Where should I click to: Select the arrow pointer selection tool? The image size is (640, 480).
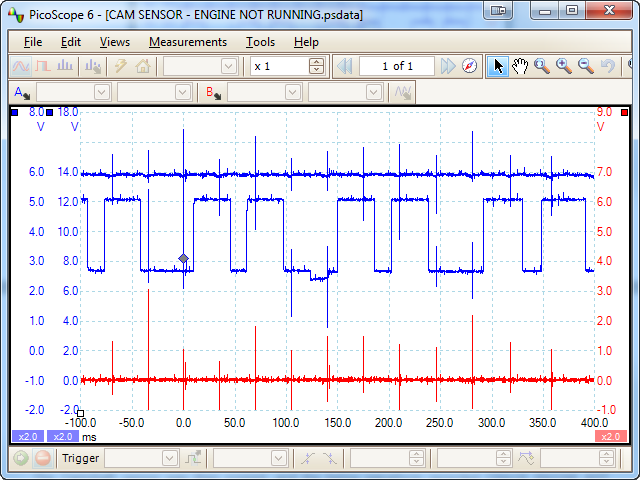499,66
